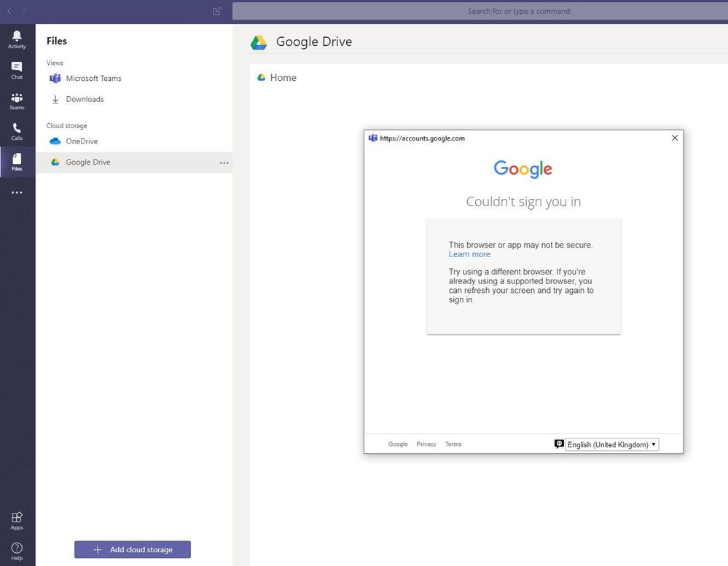Select OneDrive cloud storage
Image resolution: width=728 pixels, height=566 pixels.
point(133,141)
